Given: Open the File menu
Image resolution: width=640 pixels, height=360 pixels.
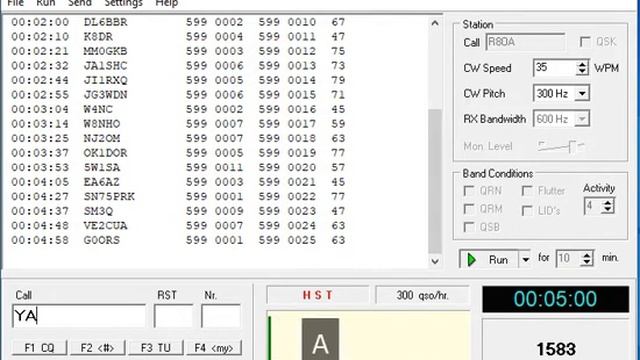Looking at the screenshot, I should [16, 3].
